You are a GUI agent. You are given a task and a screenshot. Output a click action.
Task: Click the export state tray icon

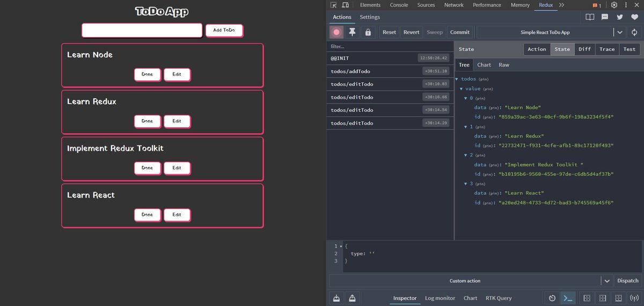352,298
